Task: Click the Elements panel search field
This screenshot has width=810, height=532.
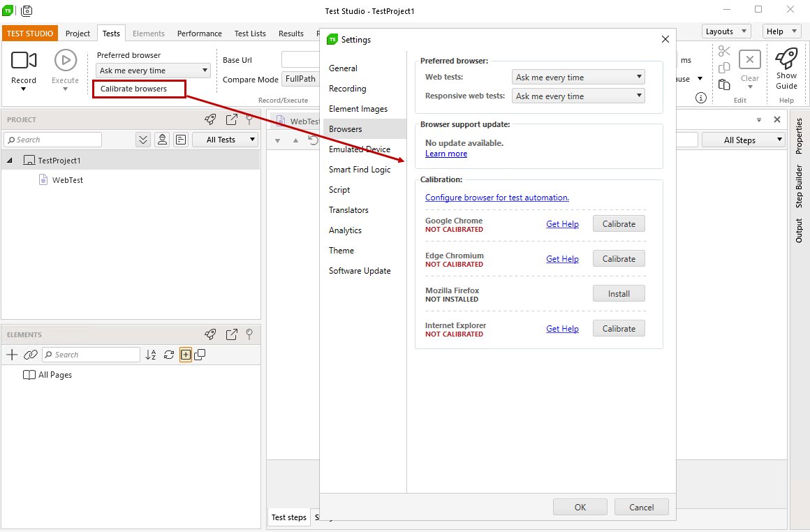Action: [x=91, y=355]
